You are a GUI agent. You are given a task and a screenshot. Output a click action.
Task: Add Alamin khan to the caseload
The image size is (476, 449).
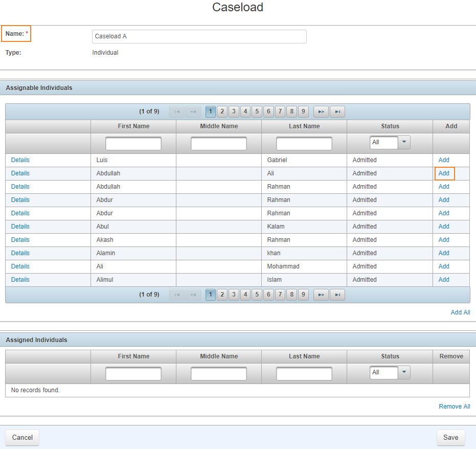444,253
